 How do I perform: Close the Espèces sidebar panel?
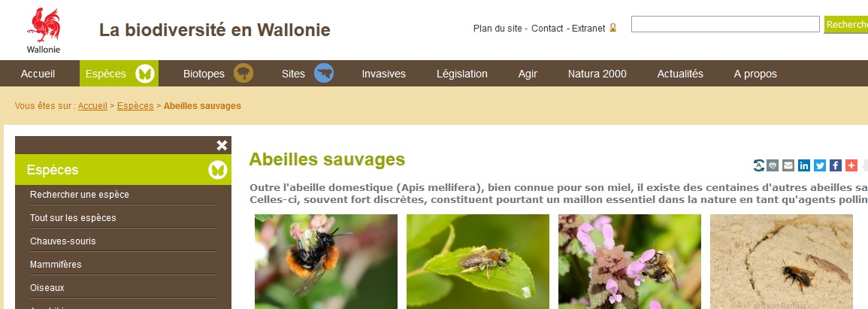pyautogui.click(x=222, y=145)
